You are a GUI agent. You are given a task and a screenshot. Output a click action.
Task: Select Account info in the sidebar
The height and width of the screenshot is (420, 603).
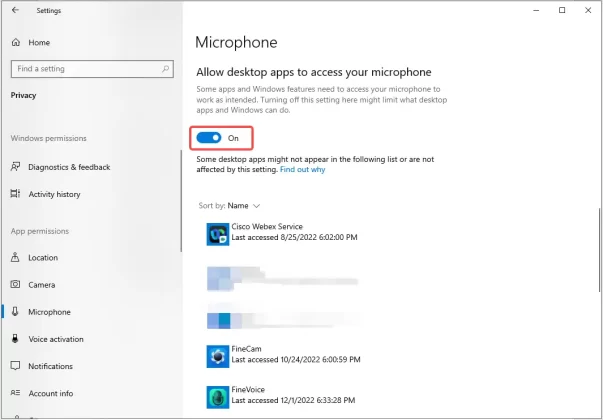coord(51,393)
